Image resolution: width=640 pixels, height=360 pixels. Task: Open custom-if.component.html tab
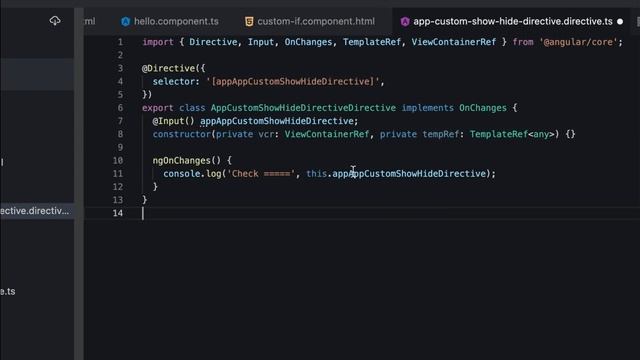(309, 21)
